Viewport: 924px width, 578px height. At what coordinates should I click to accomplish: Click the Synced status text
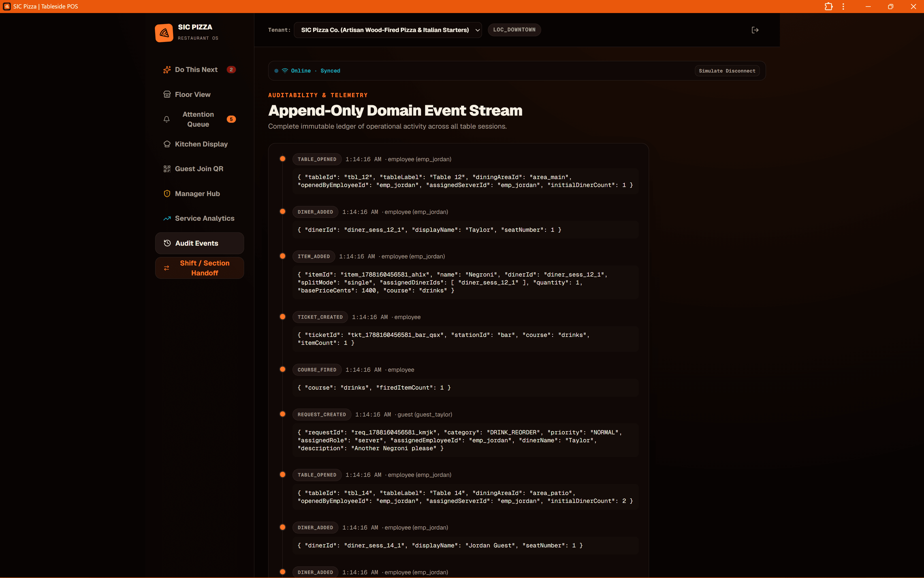tap(330, 71)
